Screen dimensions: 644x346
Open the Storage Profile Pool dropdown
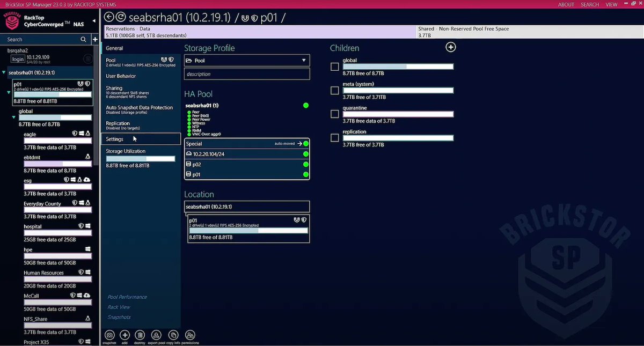click(247, 61)
